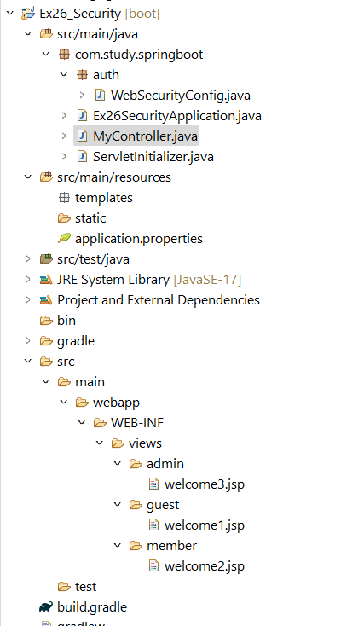Image resolution: width=364 pixels, height=626 pixels.
Task: Select welcome1.jsp under guest
Action: [205, 525]
